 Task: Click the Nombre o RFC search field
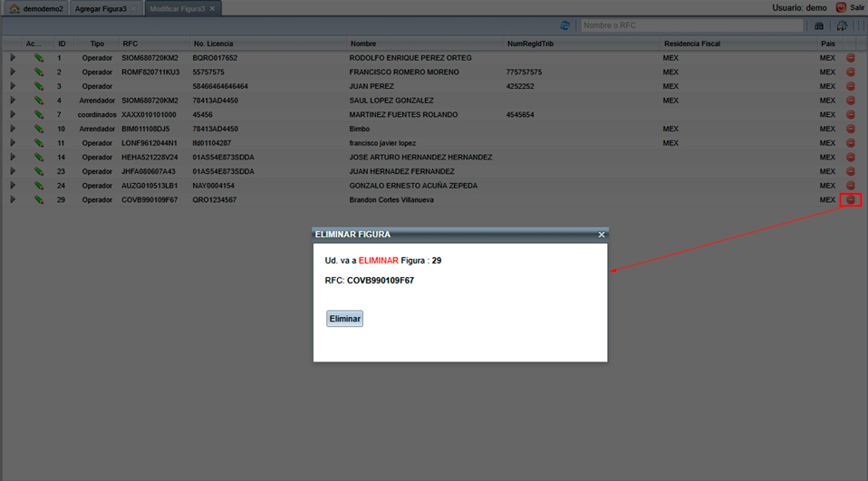[x=691, y=26]
